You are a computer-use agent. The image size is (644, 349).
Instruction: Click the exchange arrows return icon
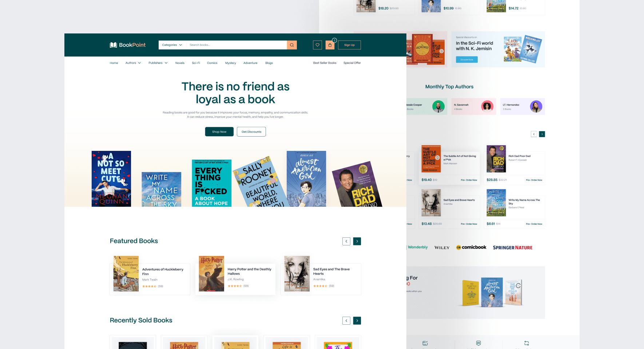tap(526, 343)
